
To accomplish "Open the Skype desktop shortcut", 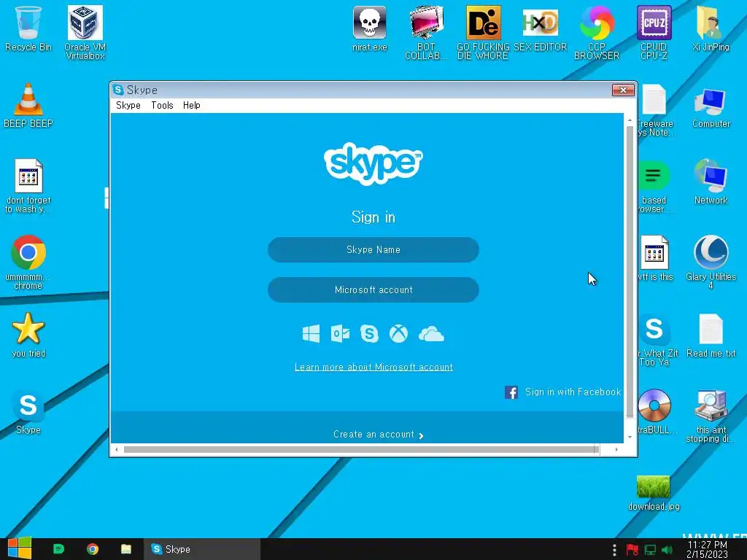I will click(28, 412).
